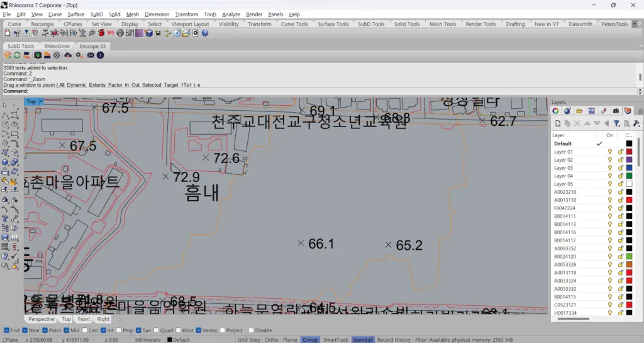
Task: Toggle the Vertex osnap checkbox
Action: tap(199, 330)
